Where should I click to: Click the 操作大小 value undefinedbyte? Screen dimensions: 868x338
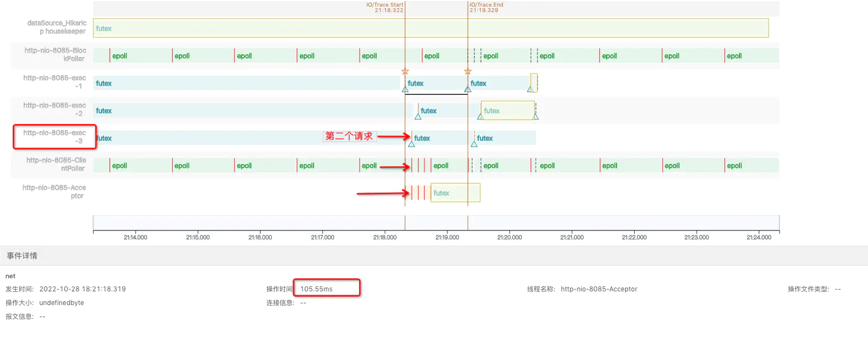[61, 303]
